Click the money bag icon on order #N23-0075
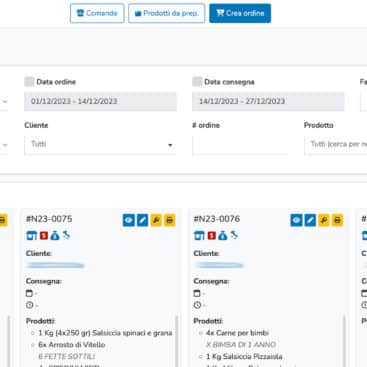This screenshot has width=367, height=367. coord(55,236)
